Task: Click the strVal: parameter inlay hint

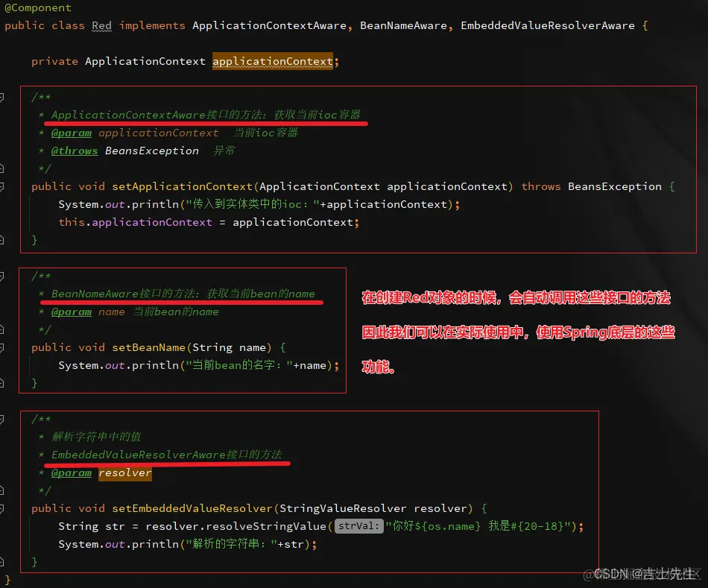Action: 359,525
